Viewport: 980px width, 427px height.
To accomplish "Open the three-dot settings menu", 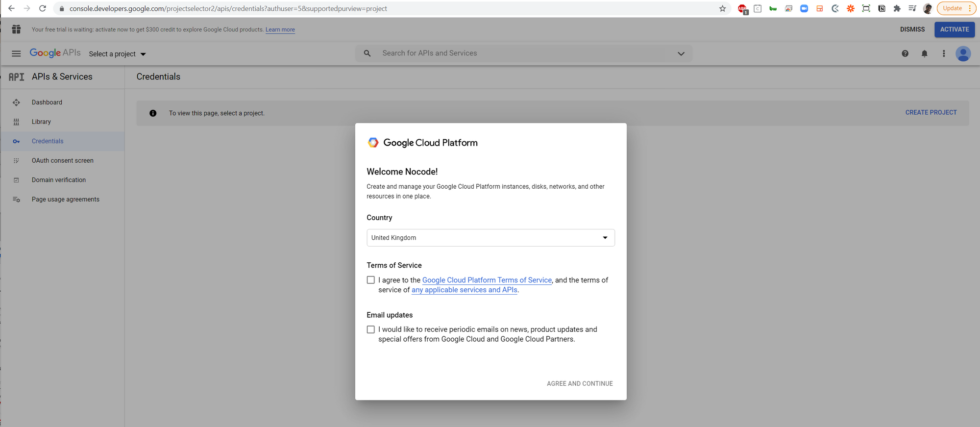I will pyautogui.click(x=944, y=53).
